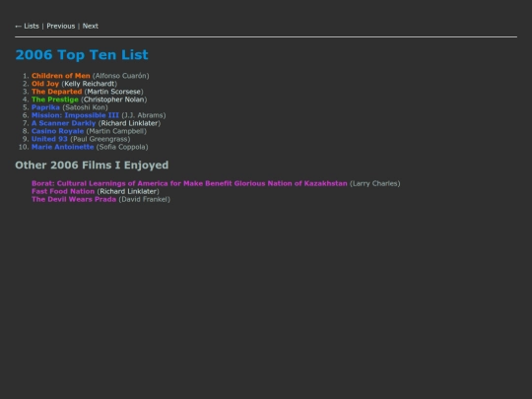Click director name Kelly Reichardt
Screen dimensions: 532x399
tap(90, 84)
